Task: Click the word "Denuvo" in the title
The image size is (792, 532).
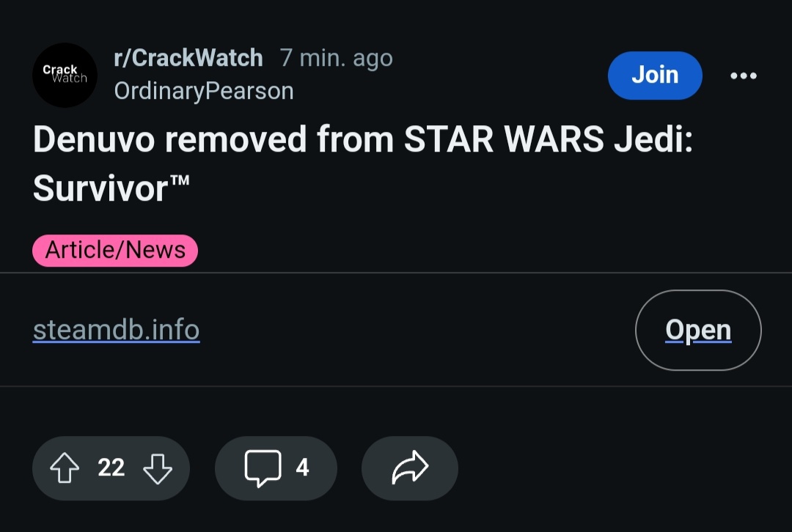Action: coord(93,139)
